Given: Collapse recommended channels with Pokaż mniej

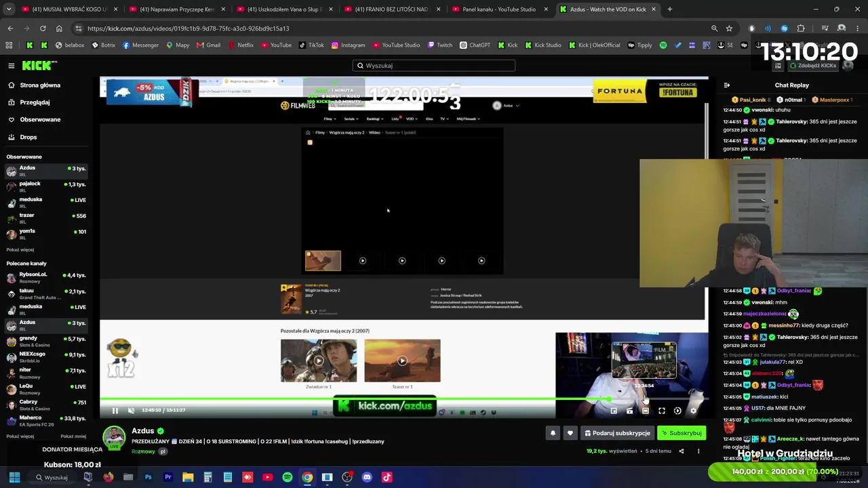Looking at the screenshot, I should 73,436.
